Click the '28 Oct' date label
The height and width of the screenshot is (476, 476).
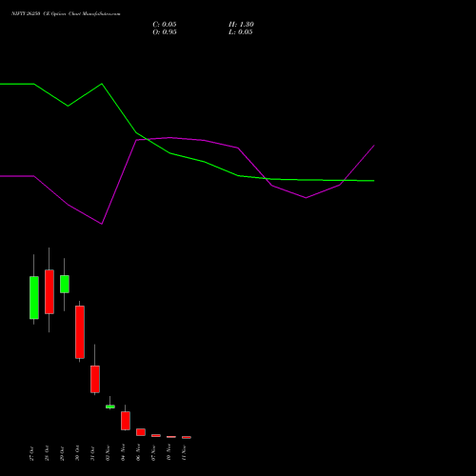coord(47,453)
